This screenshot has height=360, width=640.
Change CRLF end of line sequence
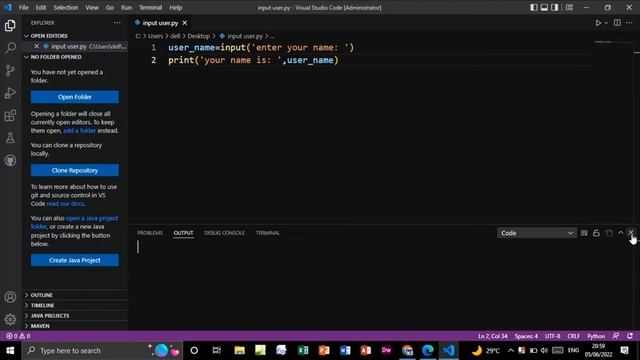[x=573, y=336]
